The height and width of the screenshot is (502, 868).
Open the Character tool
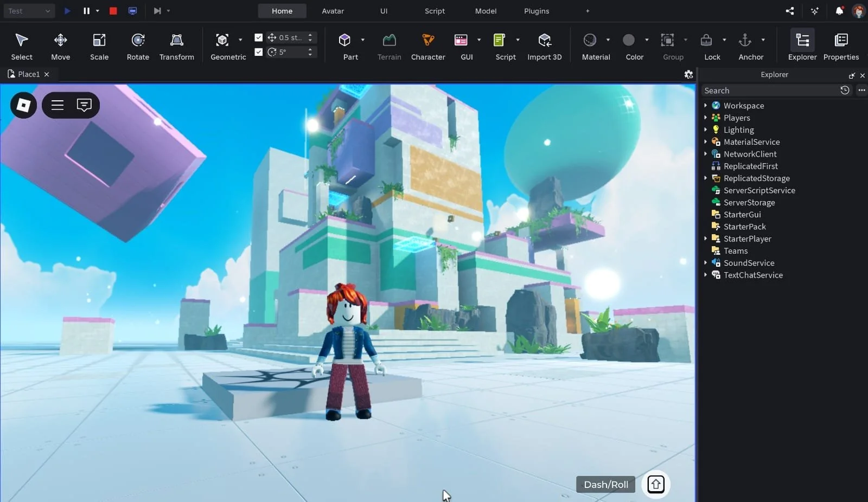(428, 47)
